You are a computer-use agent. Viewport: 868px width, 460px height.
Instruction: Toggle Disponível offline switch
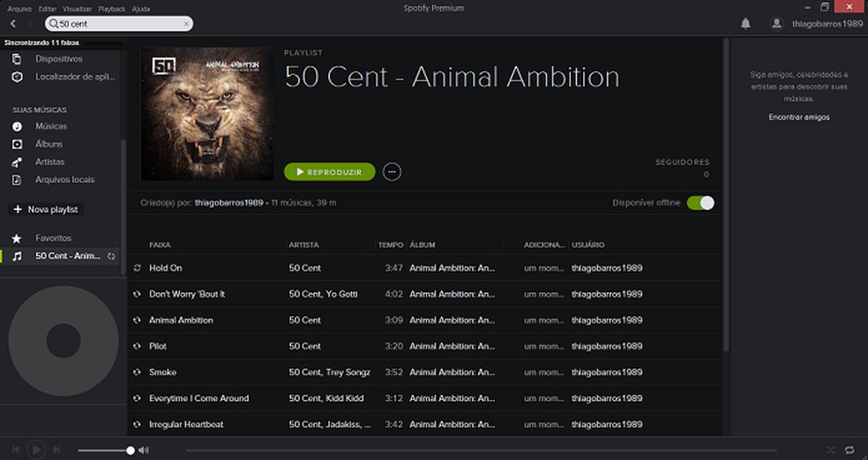(700, 203)
